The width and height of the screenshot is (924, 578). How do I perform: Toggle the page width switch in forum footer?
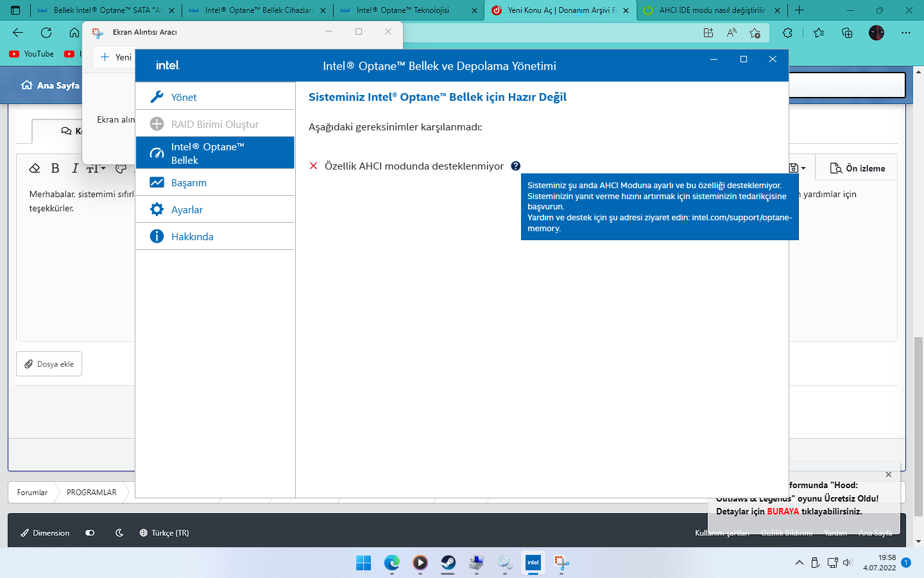coord(90,533)
